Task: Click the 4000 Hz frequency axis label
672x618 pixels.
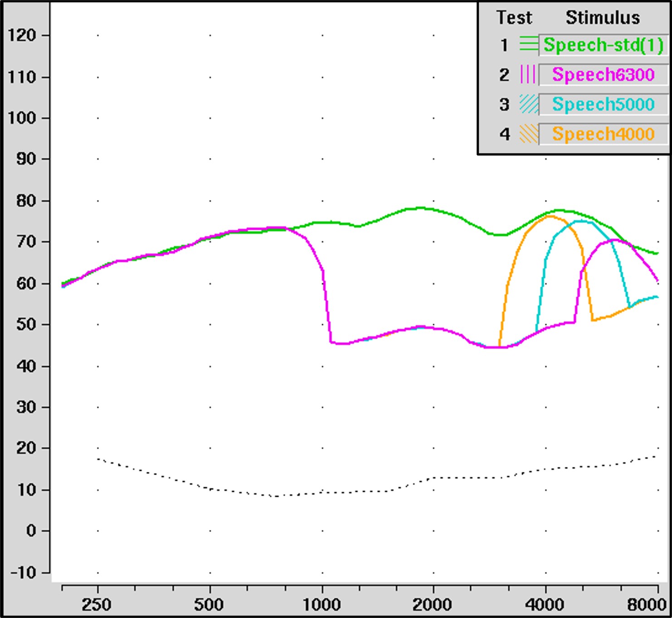Action: 545,605
